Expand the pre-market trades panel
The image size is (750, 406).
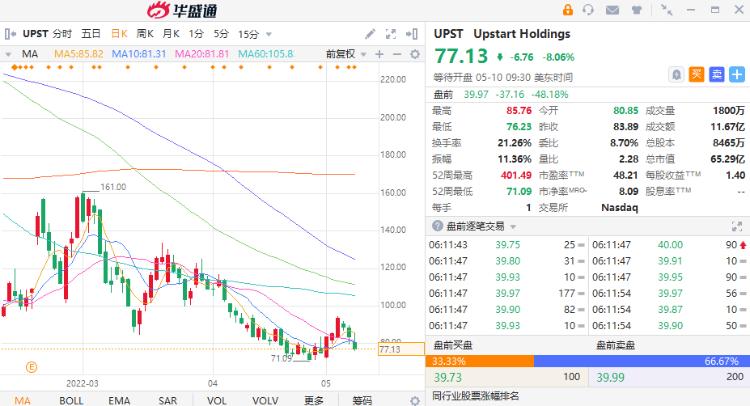tap(737, 226)
